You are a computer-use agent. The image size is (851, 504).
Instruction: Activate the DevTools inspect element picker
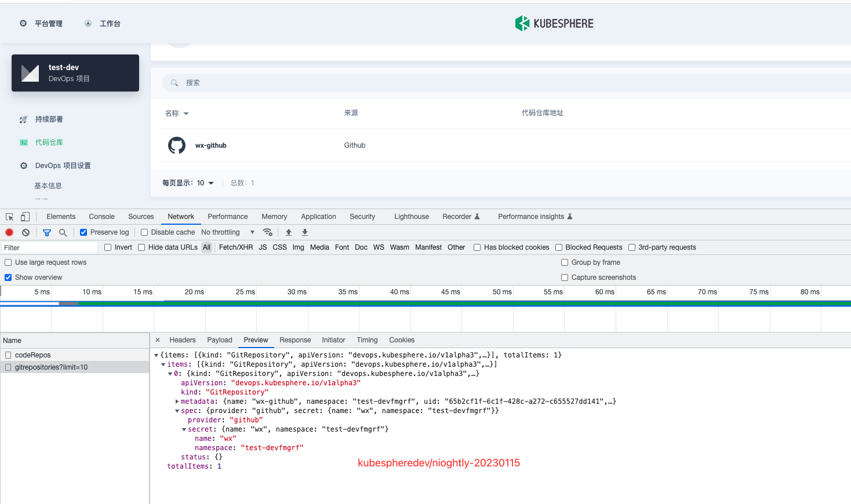(10, 217)
